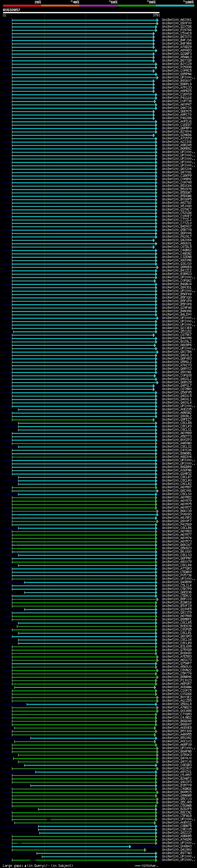Open hit UniRef100_Q9Z237
The width and height of the screenshot is (197, 868).
pos(177,833)
